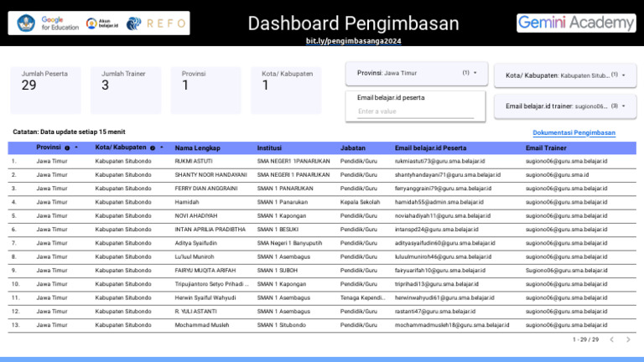Screen dimensions: 644x362
Task: Sort by Kota/Kabupaten column arrow
Action: click(161, 147)
